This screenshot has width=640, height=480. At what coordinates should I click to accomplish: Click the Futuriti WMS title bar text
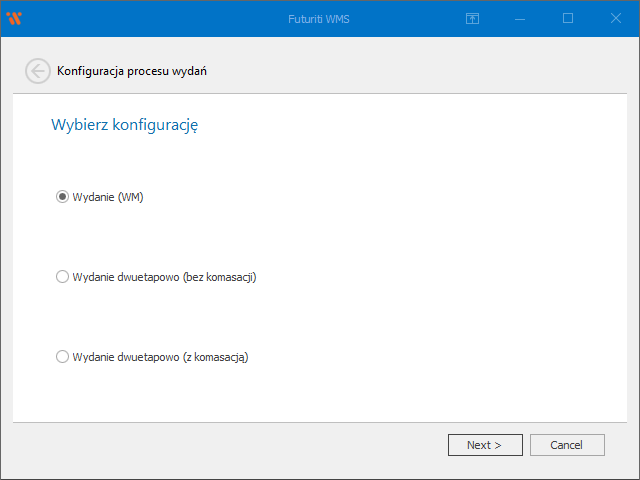click(x=319, y=18)
